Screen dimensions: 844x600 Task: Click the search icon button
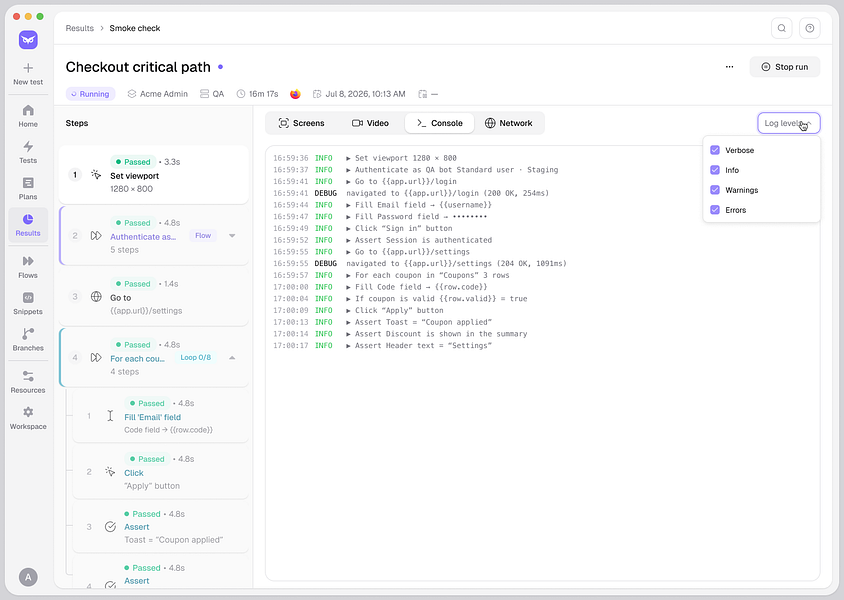[782, 29]
